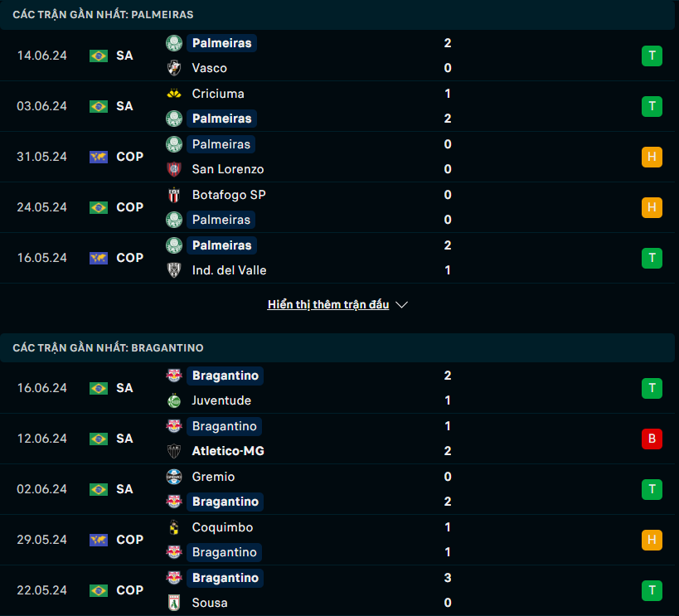Screen dimensions: 679x616
Task: Click the Vasco club crest
Action: click(174, 68)
